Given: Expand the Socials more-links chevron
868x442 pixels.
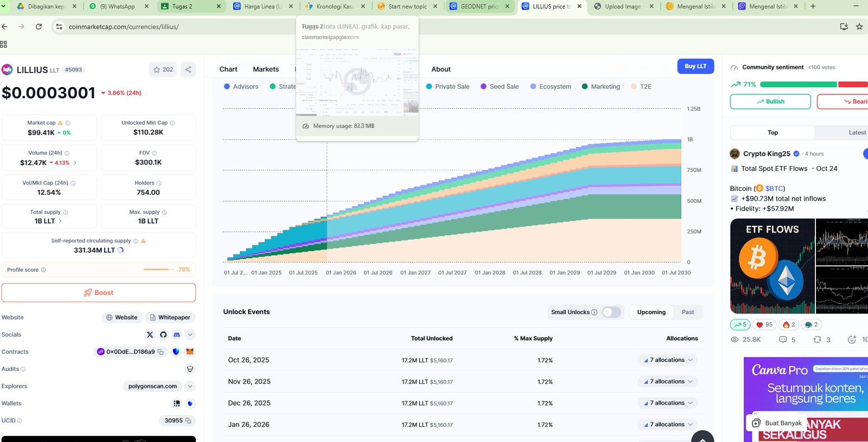Looking at the screenshot, I should pyautogui.click(x=190, y=335).
